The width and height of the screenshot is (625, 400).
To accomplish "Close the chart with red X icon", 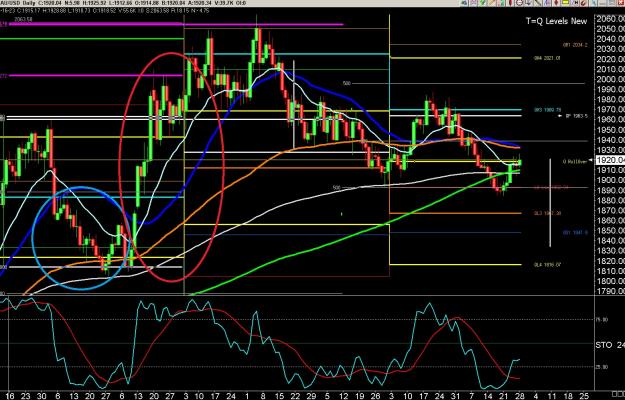I will (621, 3).
